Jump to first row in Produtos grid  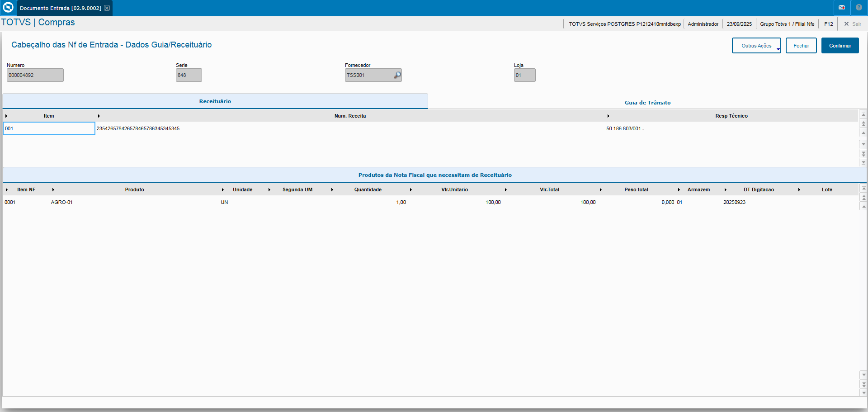[863, 188]
